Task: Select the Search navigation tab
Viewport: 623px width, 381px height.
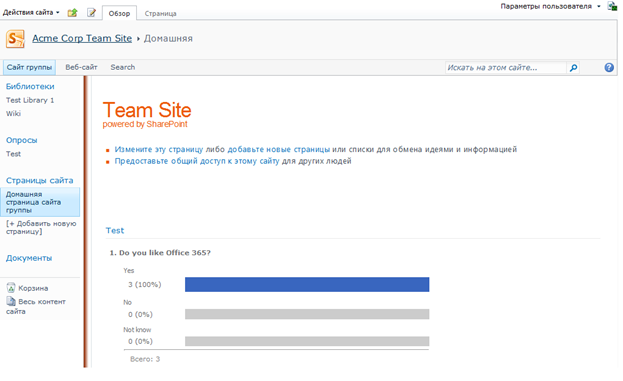Action: 123,67
